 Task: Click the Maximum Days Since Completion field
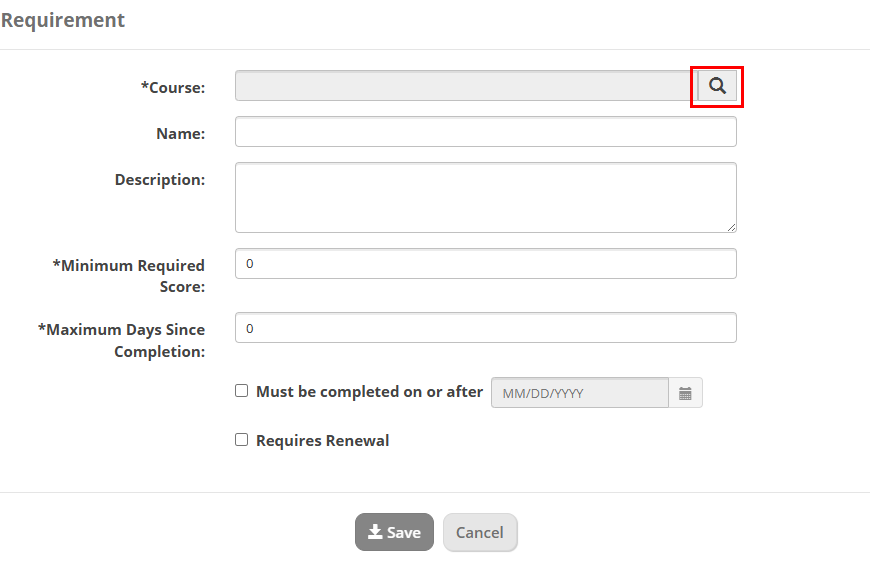485,328
